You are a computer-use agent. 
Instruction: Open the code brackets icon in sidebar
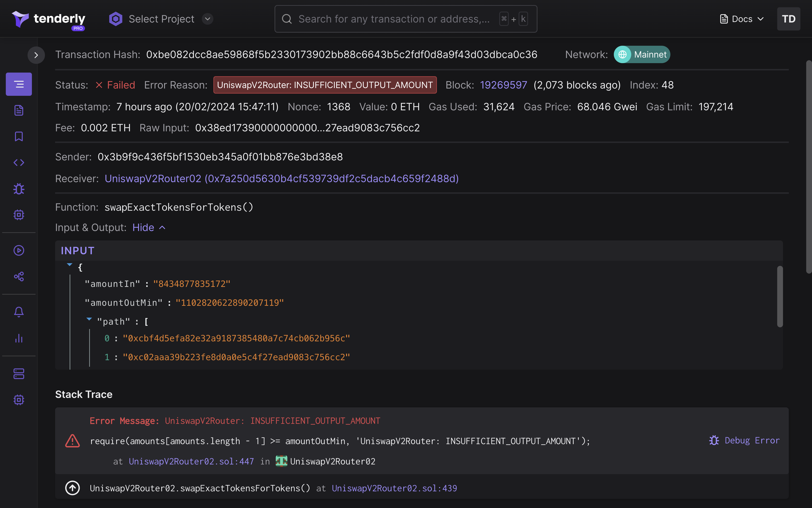[19, 163]
